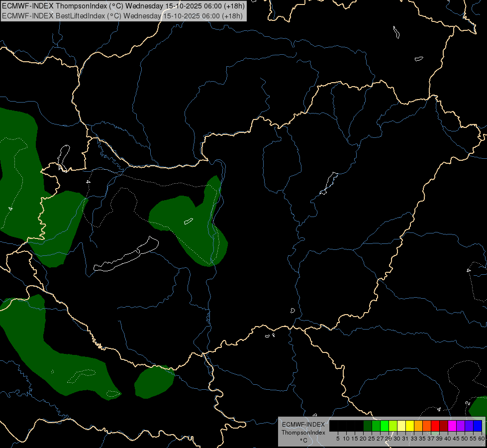Click the dark green 20–25 legend swatch
The image size is (487, 448).
(367, 426)
